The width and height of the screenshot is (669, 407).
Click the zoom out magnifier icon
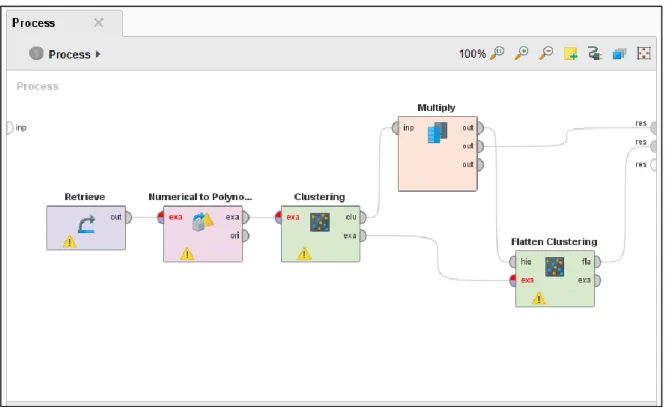tap(546, 53)
